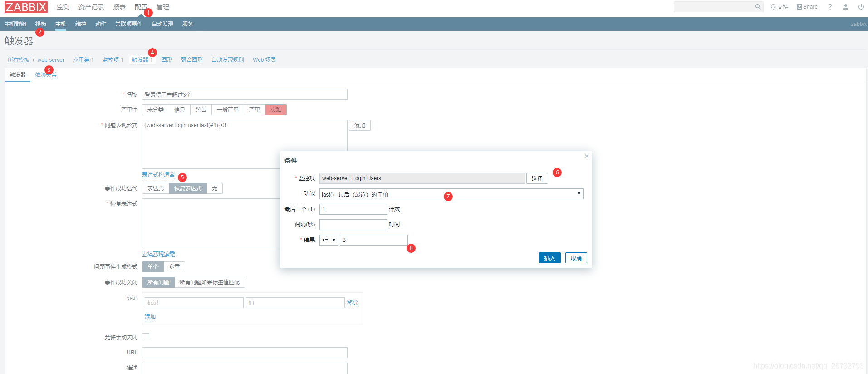
Task: Go to 关联项事件 submenu
Action: coord(129,24)
